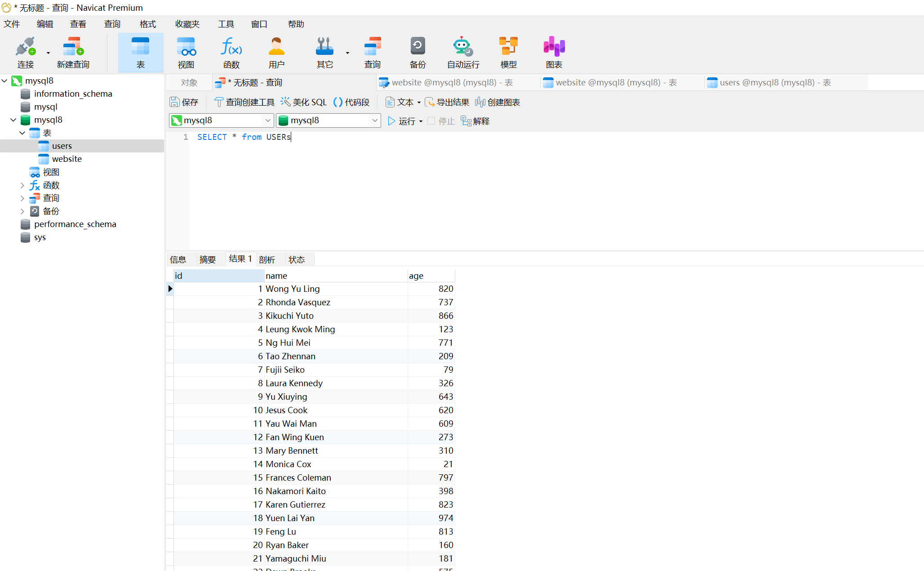Click the 保存 save button
924x571 pixels.
184,102
